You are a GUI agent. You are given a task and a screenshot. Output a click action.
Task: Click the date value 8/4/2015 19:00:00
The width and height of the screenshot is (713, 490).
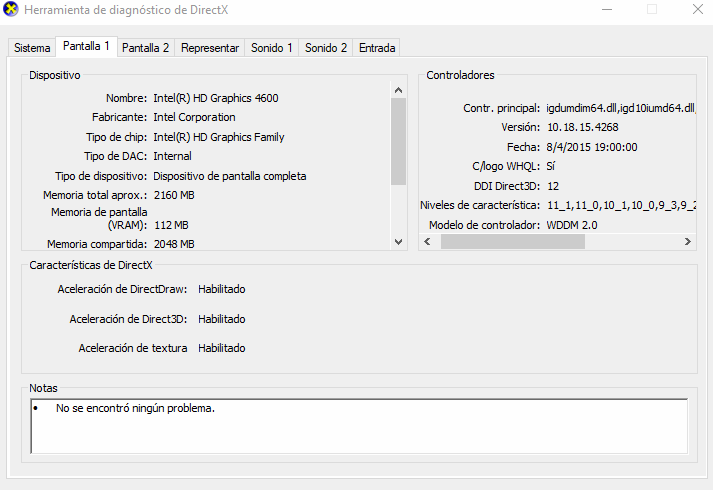point(592,147)
